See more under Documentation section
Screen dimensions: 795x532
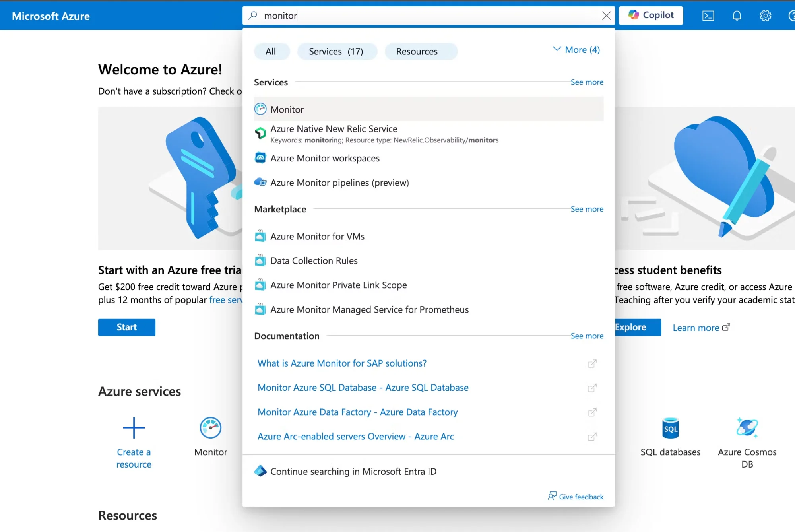[587, 336]
